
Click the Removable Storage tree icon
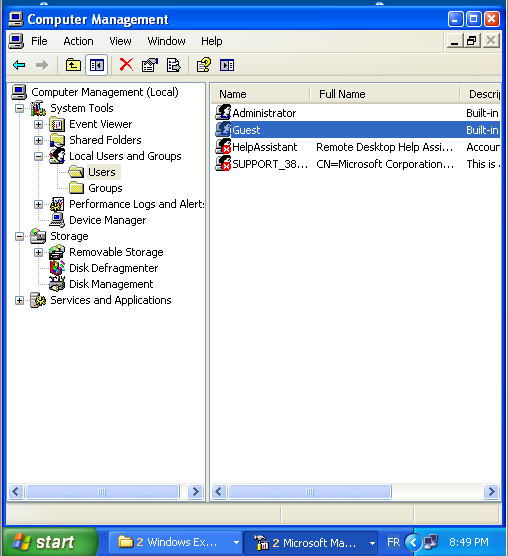tap(57, 252)
